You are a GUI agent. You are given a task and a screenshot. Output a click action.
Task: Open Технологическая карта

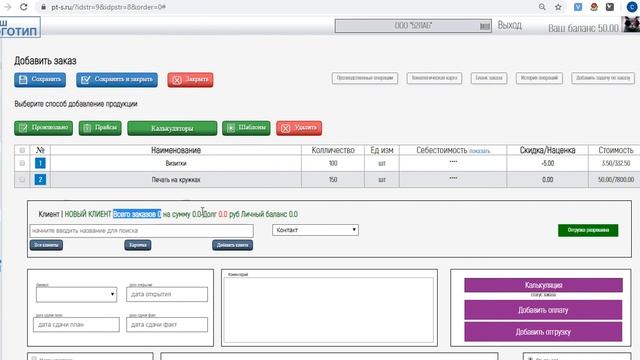(x=434, y=78)
